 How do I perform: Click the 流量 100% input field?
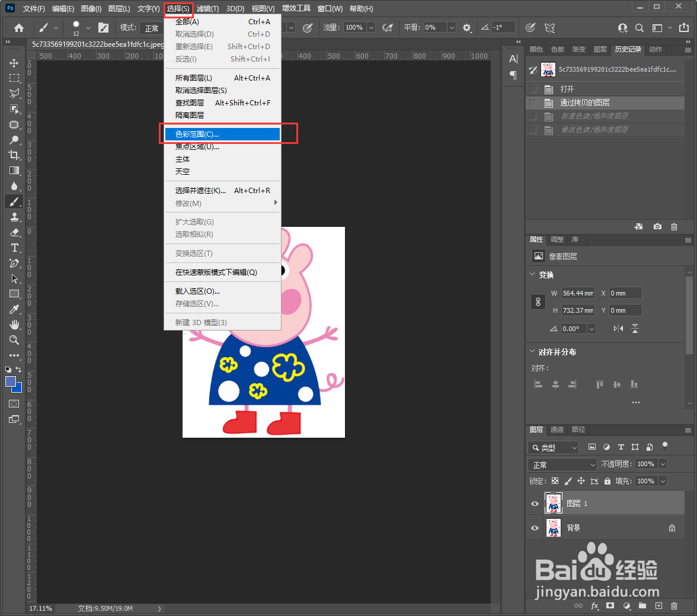355,27
